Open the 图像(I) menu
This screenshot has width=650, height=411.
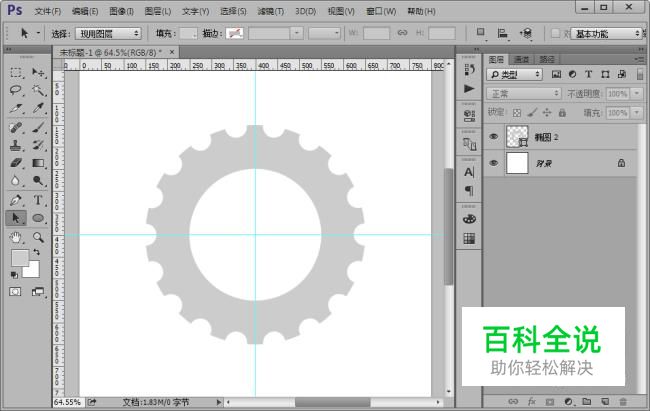tap(121, 11)
